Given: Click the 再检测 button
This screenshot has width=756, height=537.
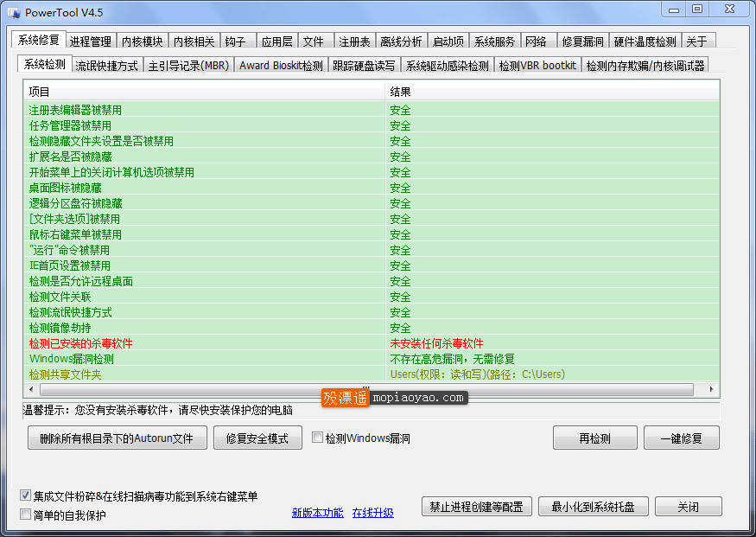Looking at the screenshot, I should pyautogui.click(x=595, y=438).
